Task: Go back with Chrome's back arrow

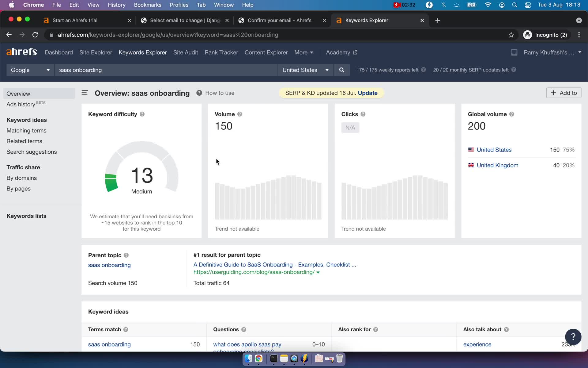Action: tap(9, 35)
